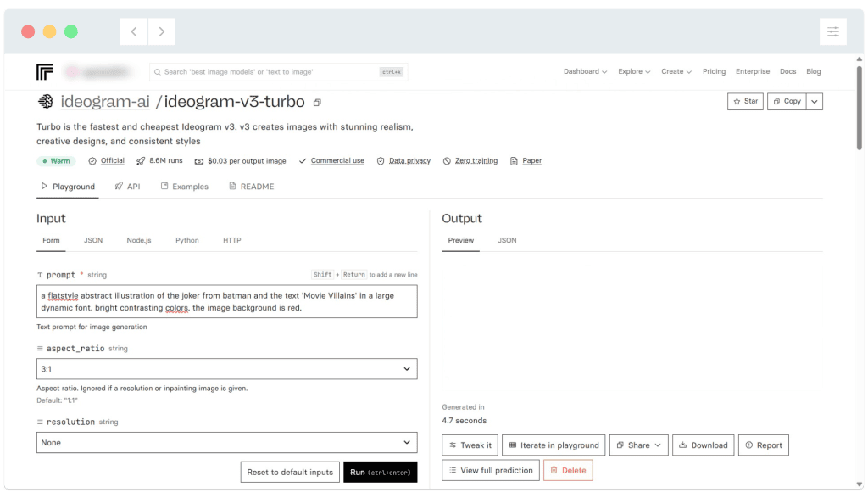Open the Zero training link

[x=476, y=160]
